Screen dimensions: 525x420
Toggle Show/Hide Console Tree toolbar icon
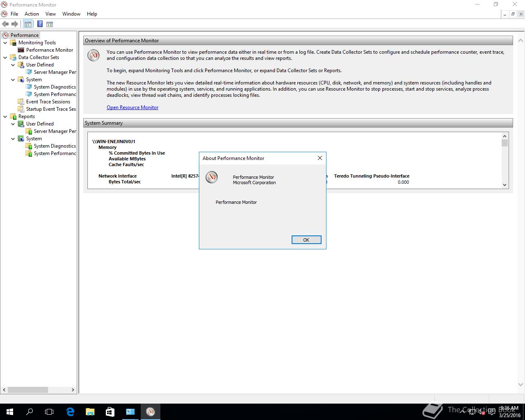(27, 24)
